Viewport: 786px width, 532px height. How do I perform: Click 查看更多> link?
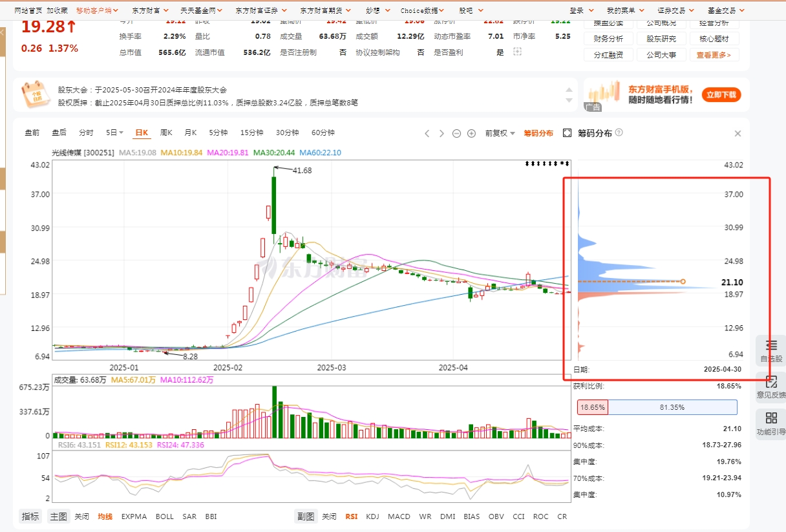(714, 55)
